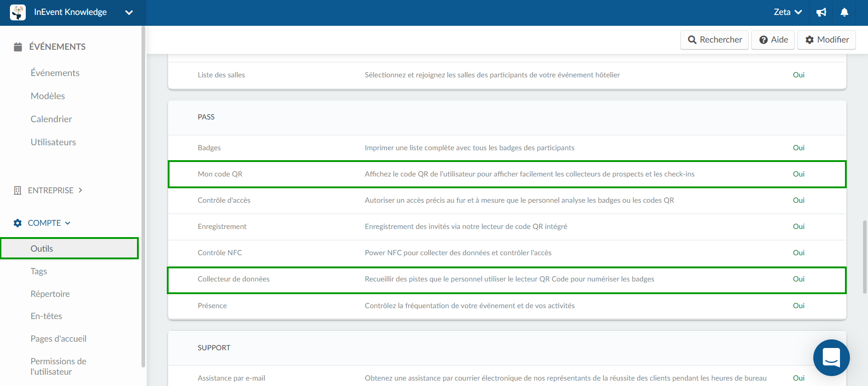This screenshot has width=868, height=386.
Task: Click the Aide help button
Action: [x=773, y=40]
